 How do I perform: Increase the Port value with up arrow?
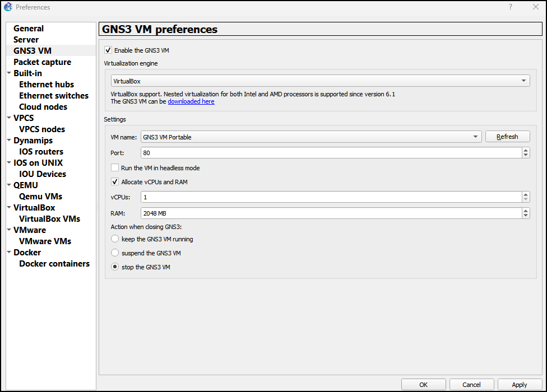click(x=526, y=150)
